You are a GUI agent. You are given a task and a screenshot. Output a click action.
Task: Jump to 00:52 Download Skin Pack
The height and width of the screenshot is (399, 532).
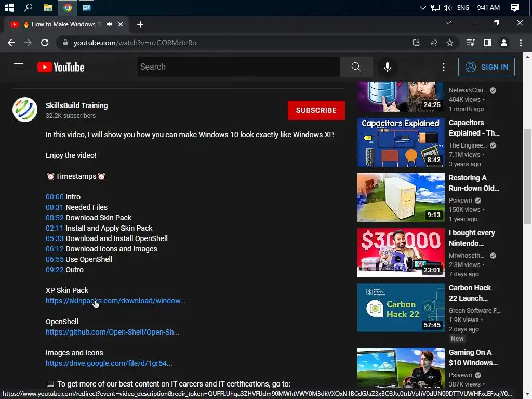click(x=55, y=218)
